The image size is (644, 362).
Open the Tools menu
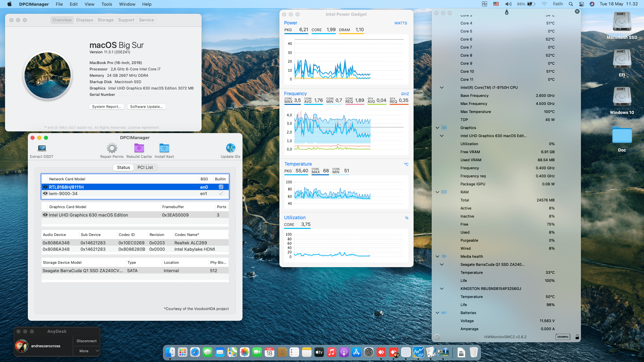(x=107, y=4)
